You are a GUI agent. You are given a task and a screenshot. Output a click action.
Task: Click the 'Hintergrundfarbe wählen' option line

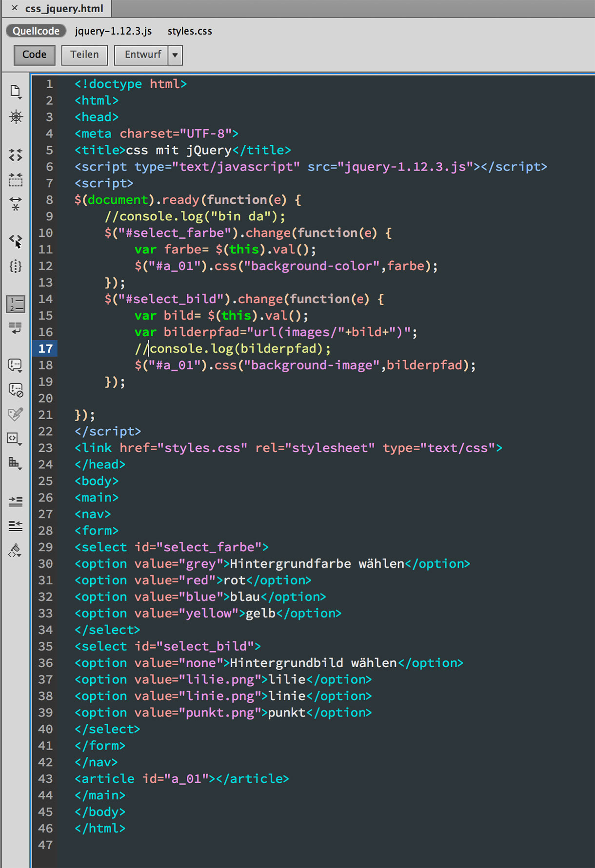(272, 564)
